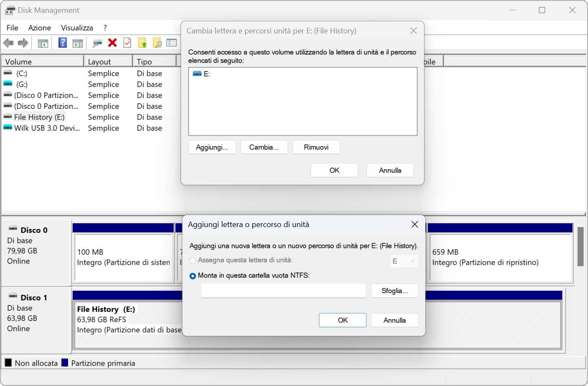588x386 pixels.
Task: Click the Back arrow toolbar icon
Action: point(9,43)
